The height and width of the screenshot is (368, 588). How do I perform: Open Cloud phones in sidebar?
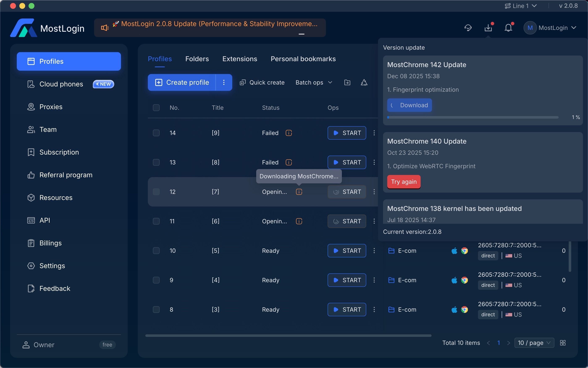[x=69, y=84]
